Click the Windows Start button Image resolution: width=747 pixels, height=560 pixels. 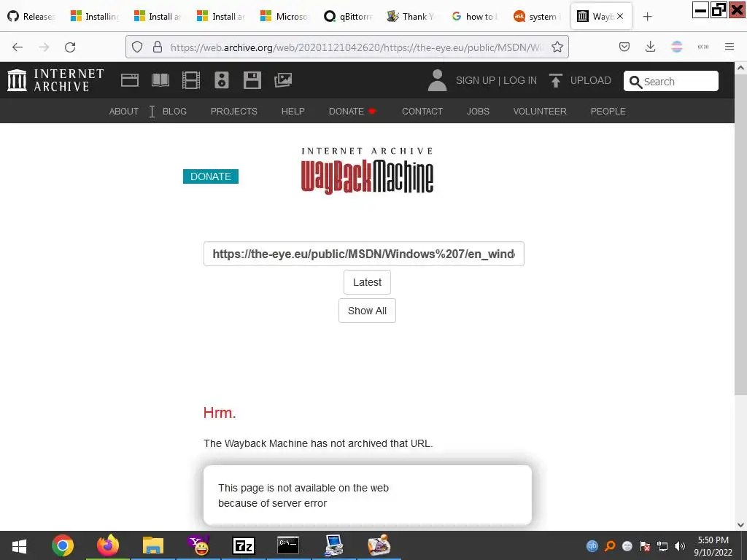pos(19,546)
